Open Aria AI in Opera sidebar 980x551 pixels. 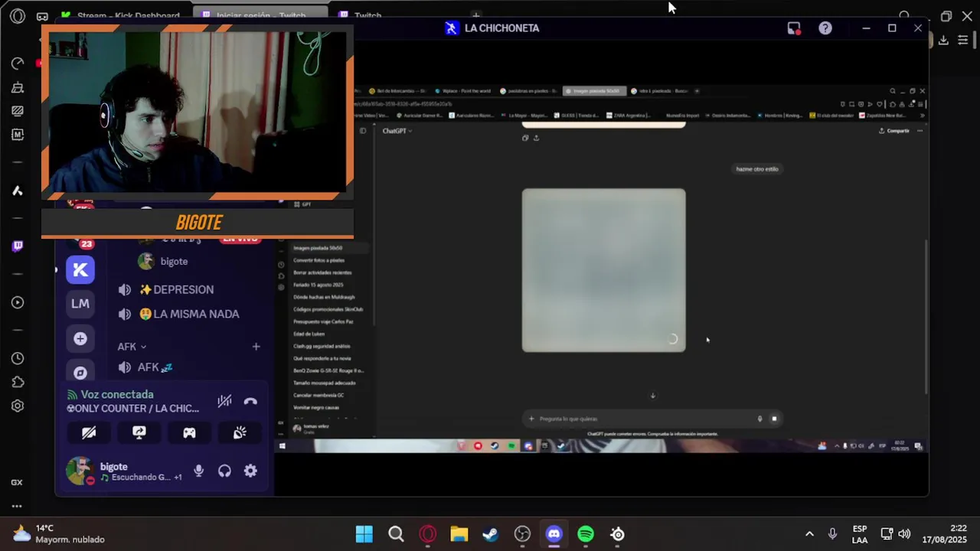[x=18, y=191]
